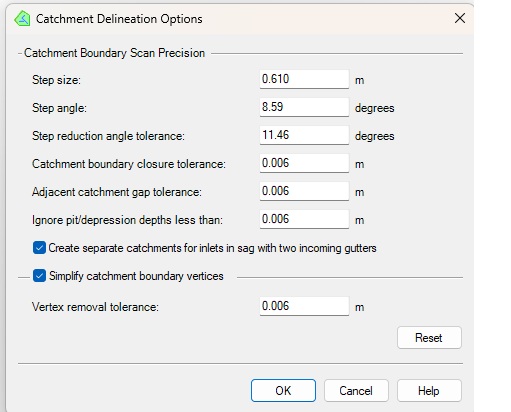Screen dimensions: 511x412
Task: Click the Catchment Delineation Options title text
Action: click(x=119, y=19)
